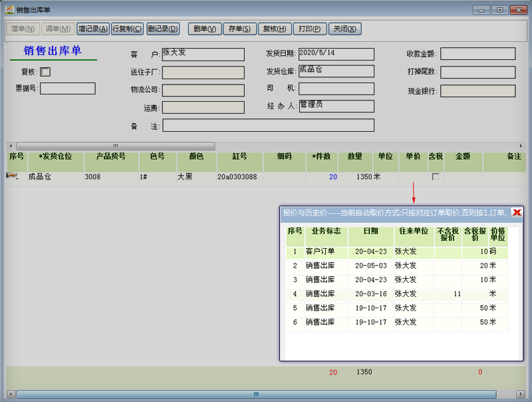The height and width of the screenshot is (402, 532).
Task: Click the 增记录(A) toolbar button
Action: click(92, 29)
